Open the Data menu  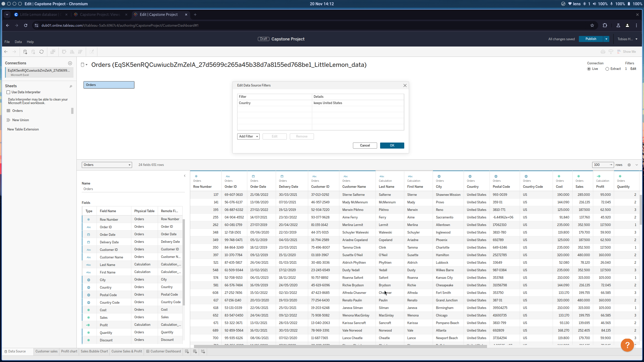18,42
